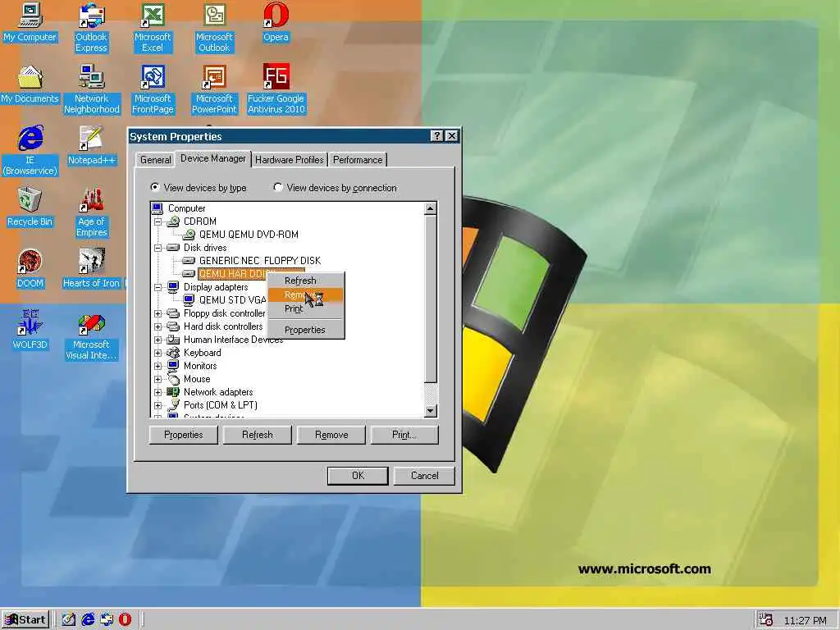Click the help question mark button

(x=437, y=136)
